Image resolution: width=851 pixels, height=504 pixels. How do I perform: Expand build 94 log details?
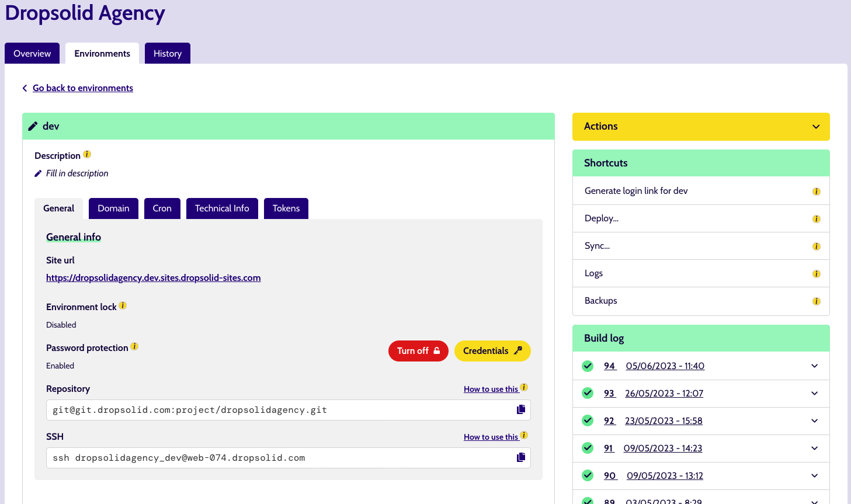815,366
